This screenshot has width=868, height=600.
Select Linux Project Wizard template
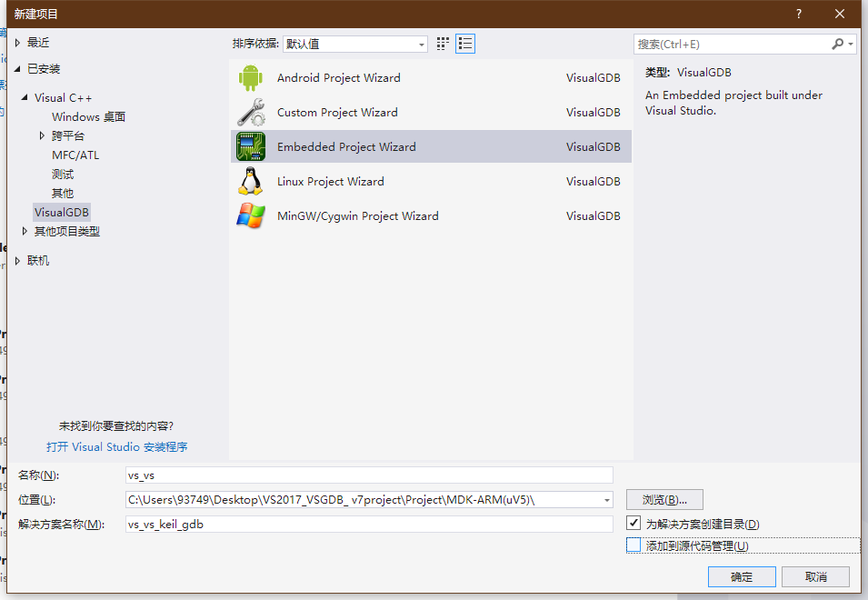431,181
